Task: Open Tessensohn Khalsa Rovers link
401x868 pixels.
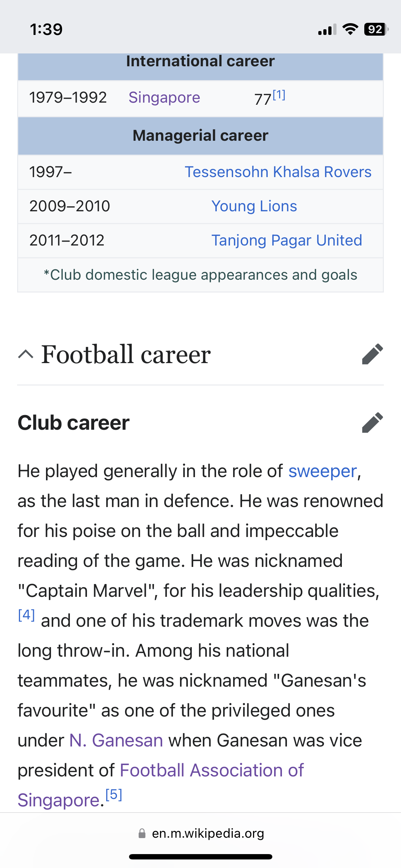Action: (278, 172)
